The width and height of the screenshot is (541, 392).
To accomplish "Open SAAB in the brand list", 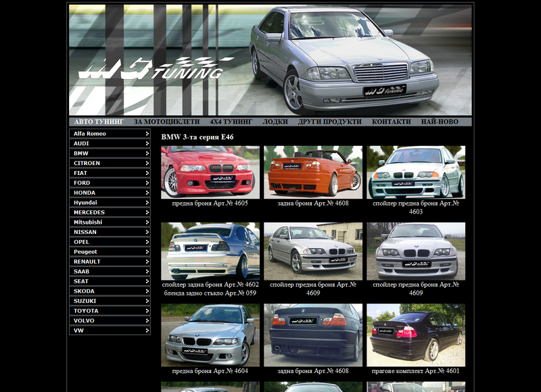I will (110, 271).
